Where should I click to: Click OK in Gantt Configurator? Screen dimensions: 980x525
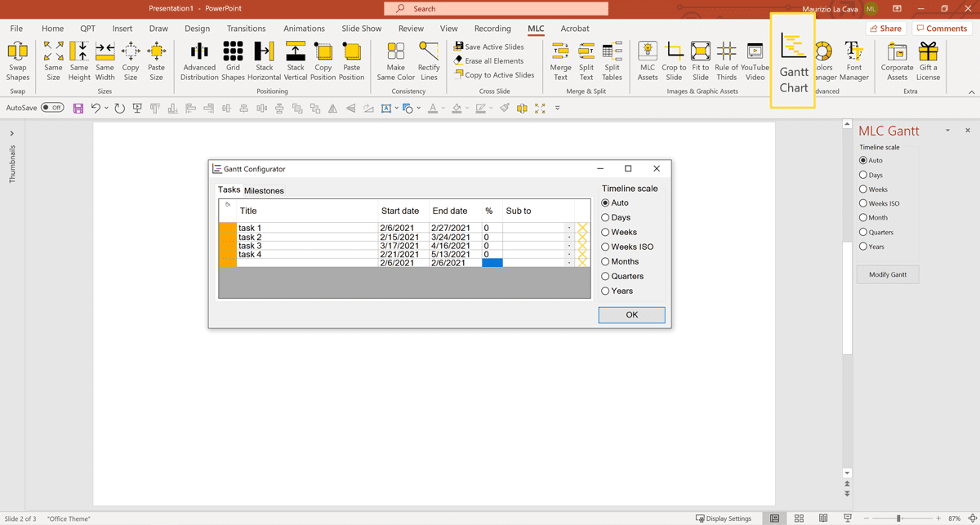[631, 314]
